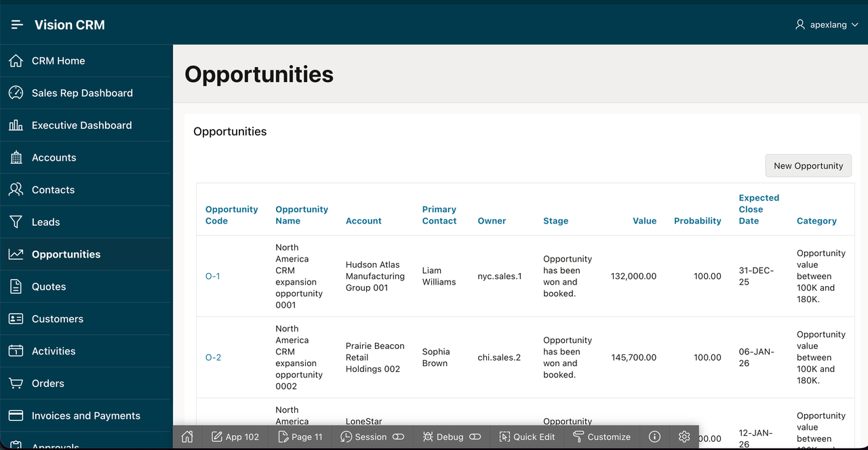Click the 145,700.00 value cell

coord(633,358)
